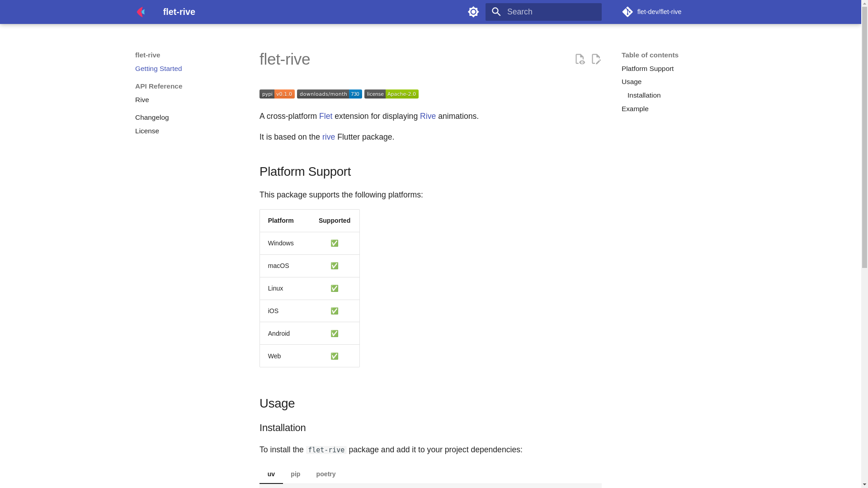Viewport: 868px width, 488px height.
Task: Click the Android row checkmark
Action: pyautogui.click(x=335, y=333)
